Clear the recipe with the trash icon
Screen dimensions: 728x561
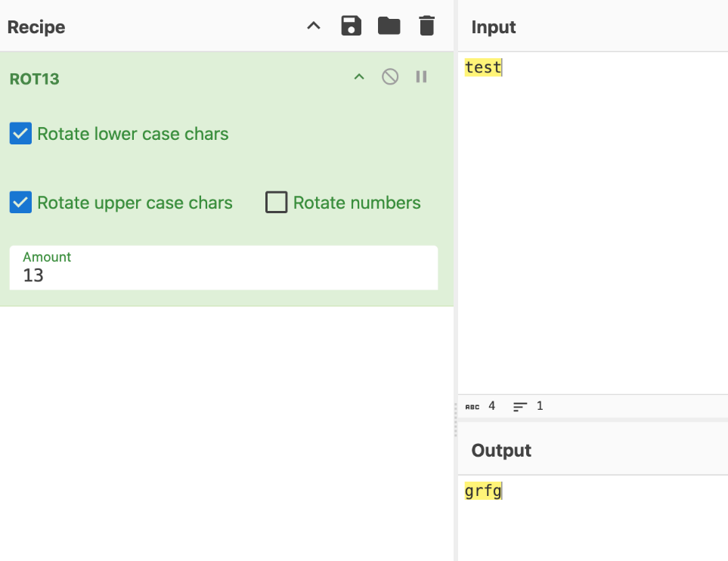click(x=426, y=26)
